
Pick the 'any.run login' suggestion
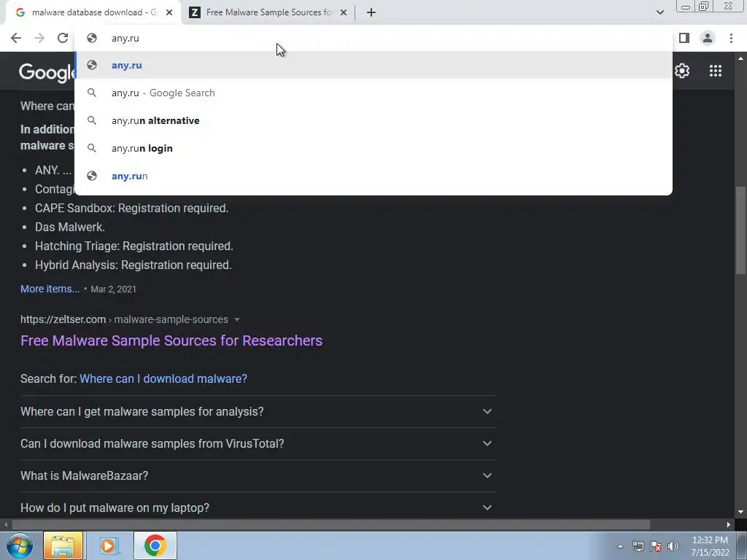[373, 148]
